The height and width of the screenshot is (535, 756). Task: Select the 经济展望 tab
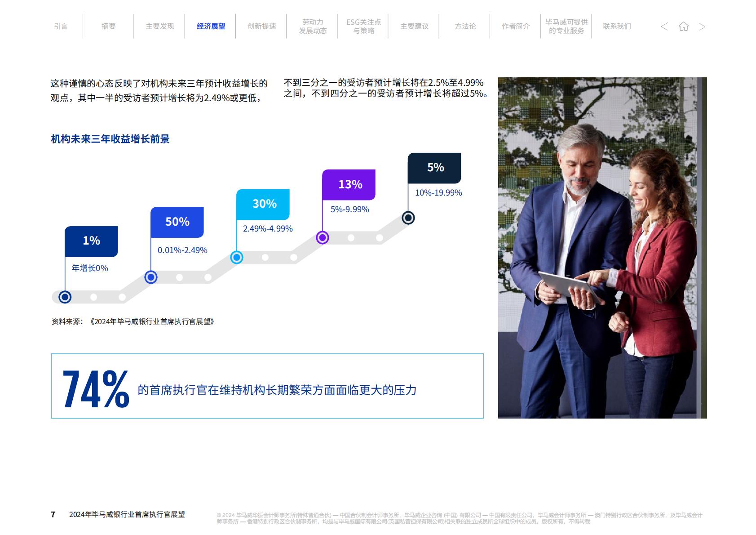tap(211, 26)
